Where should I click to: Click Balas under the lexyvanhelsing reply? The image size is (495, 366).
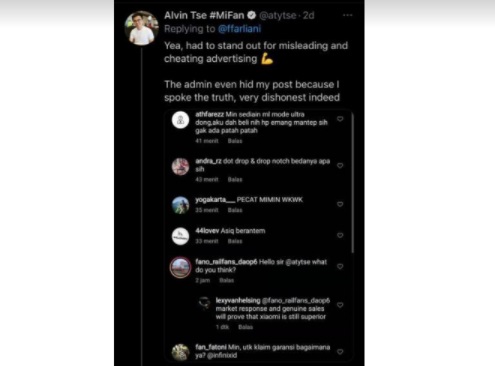(x=246, y=327)
